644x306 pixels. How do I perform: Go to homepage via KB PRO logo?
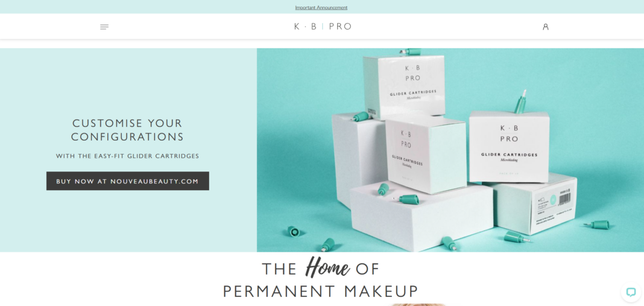(323, 27)
